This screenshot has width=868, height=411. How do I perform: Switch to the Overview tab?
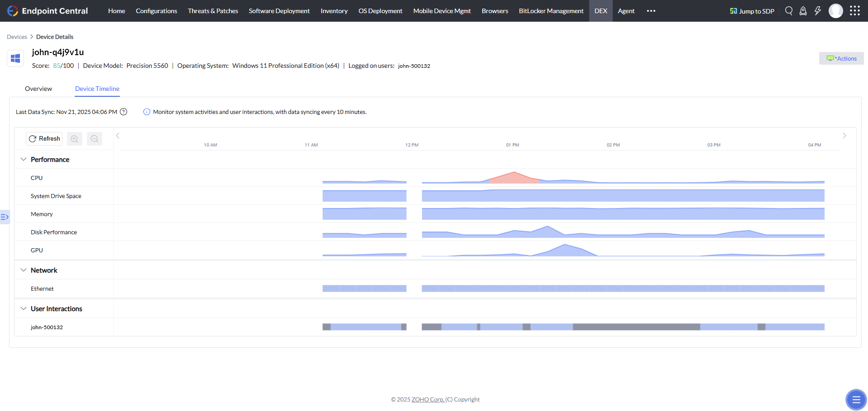[38, 89]
